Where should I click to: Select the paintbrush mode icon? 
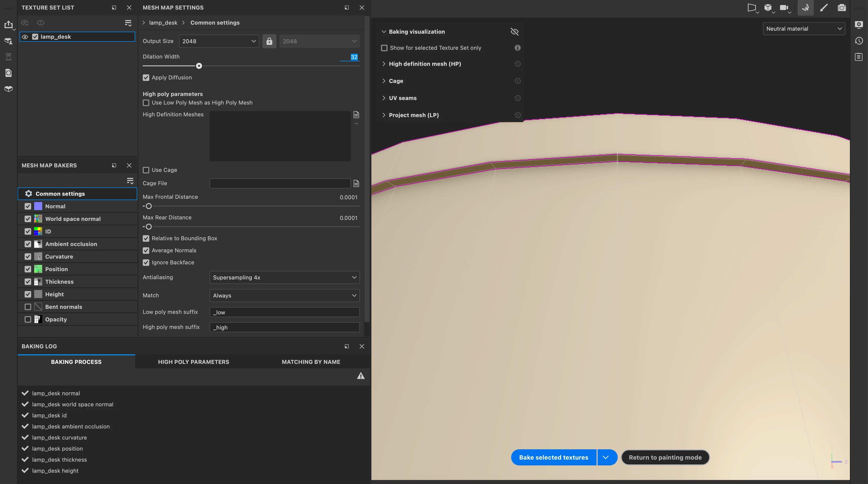click(824, 8)
